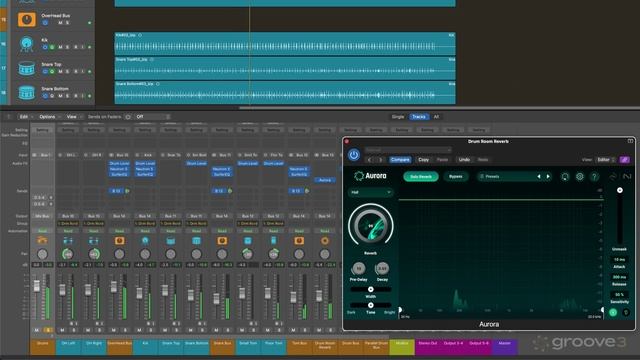
Task: Click previous setting arrow in plugin header
Action: pyautogui.click(x=370, y=160)
